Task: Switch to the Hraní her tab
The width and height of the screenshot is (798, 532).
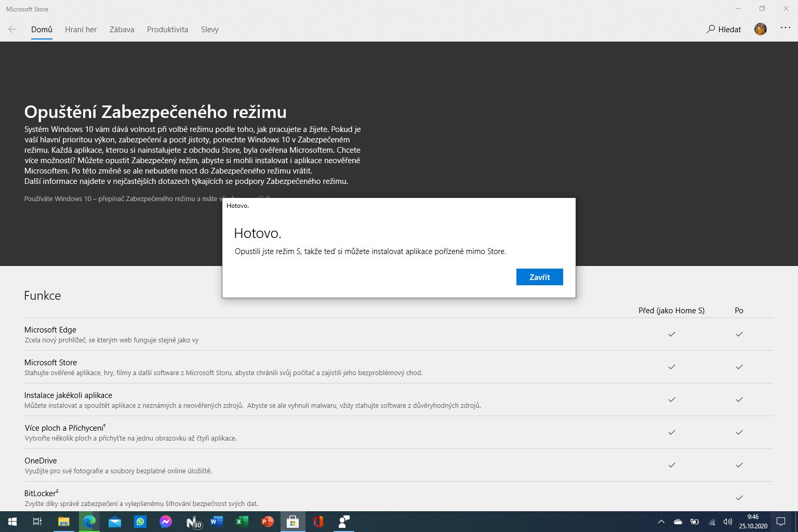Action: pos(81,30)
